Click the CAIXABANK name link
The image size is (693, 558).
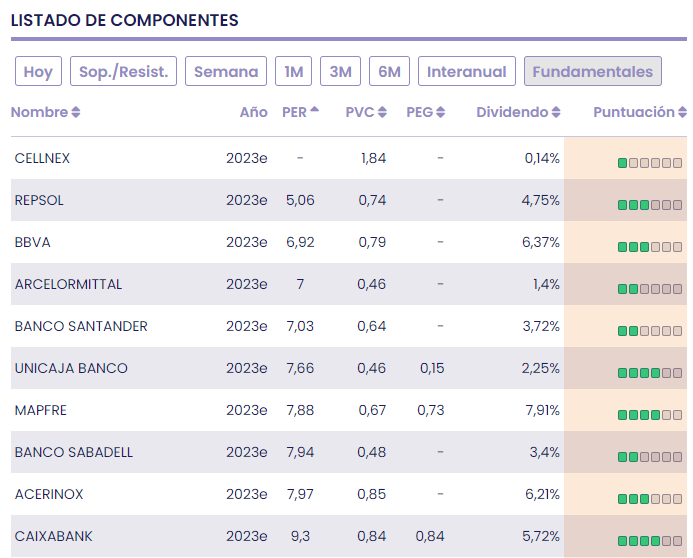pyautogui.click(x=53, y=536)
